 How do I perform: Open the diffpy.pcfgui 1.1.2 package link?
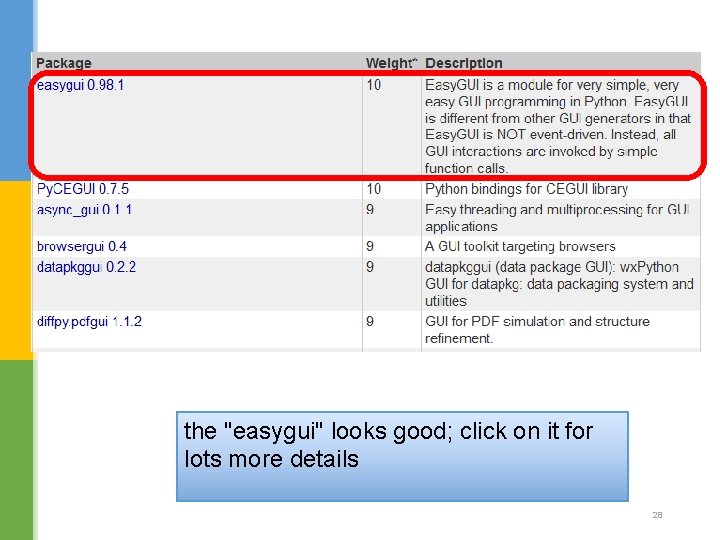point(89,321)
